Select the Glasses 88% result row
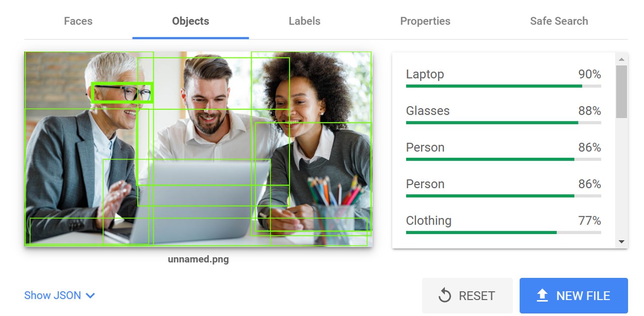Image resolution: width=644 pixels, height=316 pixels. pos(503,114)
